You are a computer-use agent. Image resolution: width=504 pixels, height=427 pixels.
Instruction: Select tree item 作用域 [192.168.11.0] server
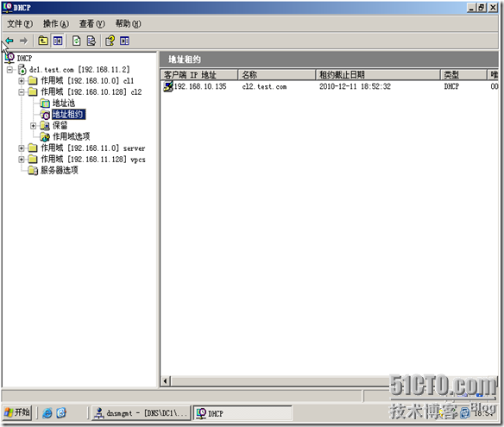pyautogui.click(x=93, y=148)
